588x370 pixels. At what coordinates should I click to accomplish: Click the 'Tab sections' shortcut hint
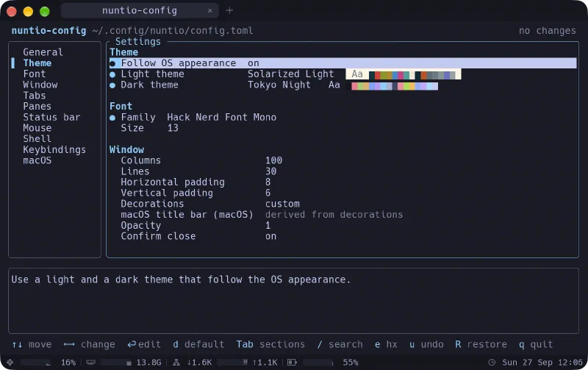click(x=270, y=344)
